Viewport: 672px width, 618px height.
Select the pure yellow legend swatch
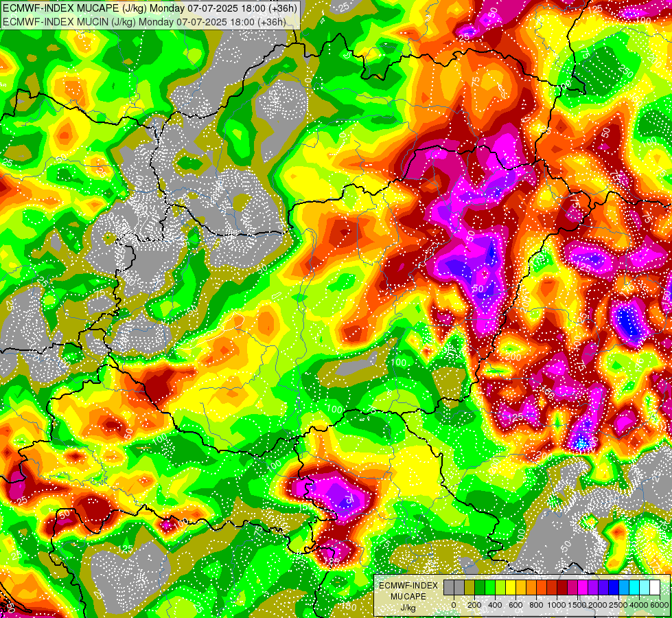click(x=511, y=588)
